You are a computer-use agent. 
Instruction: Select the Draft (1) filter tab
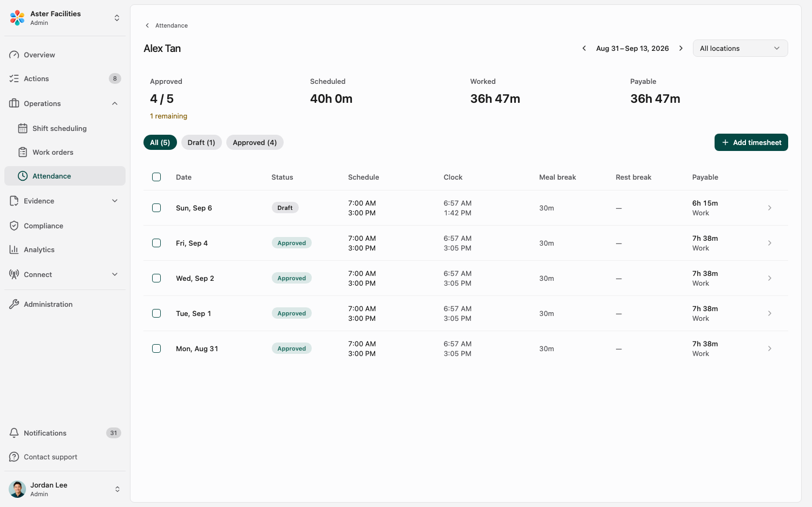(x=201, y=142)
